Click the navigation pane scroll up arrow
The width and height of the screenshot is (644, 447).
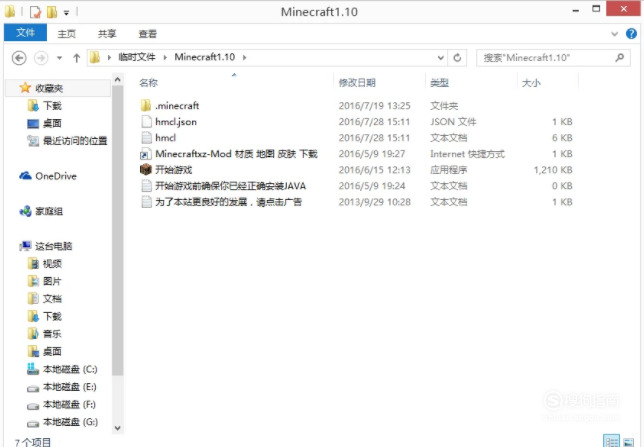117,80
